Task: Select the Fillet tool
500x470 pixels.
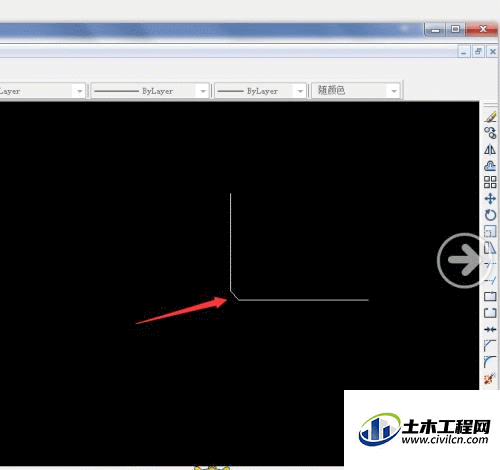Action: (490, 362)
